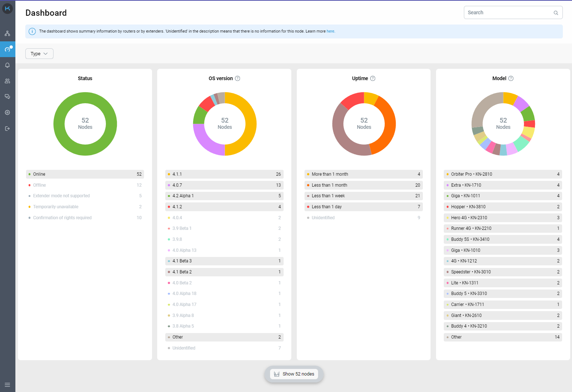Toggle the 4.1.1 OS version filter

[224, 174]
